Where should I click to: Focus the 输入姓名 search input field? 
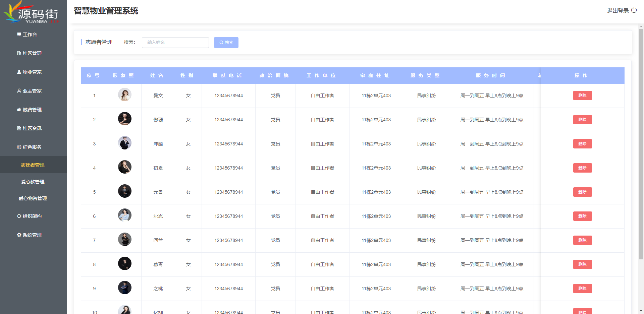pyautogui.click(x=175, y=43)
